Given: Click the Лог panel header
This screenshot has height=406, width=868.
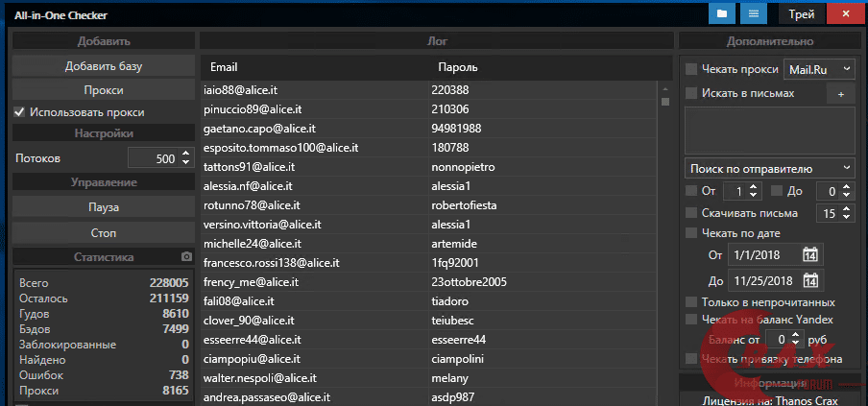Looking at the screenshot, I should [437, 41].
